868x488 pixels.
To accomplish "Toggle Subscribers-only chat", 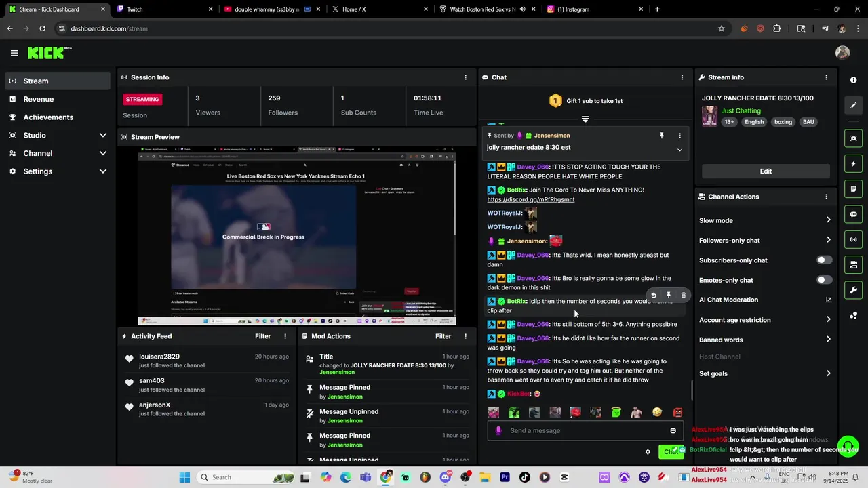I will click(x=824, y=260).
